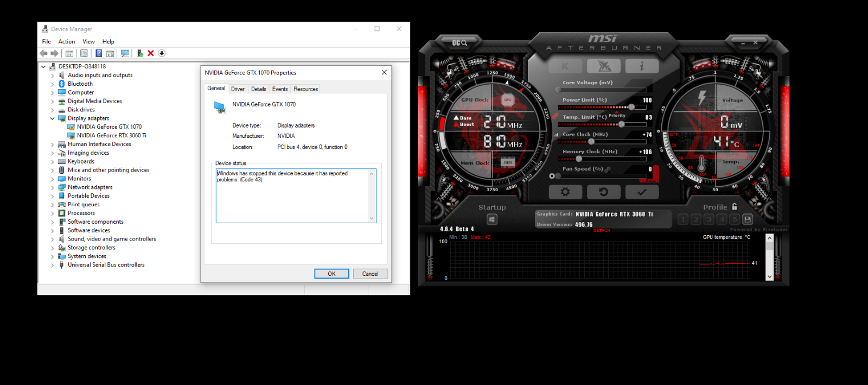Toggle the Fan Speed Auto button

pos(651,181)
